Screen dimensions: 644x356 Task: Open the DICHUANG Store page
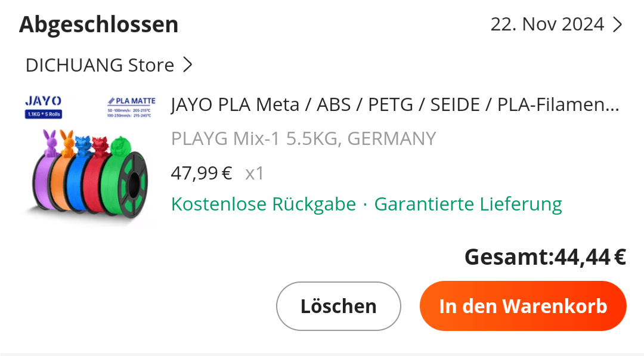(x=100, y=64)
